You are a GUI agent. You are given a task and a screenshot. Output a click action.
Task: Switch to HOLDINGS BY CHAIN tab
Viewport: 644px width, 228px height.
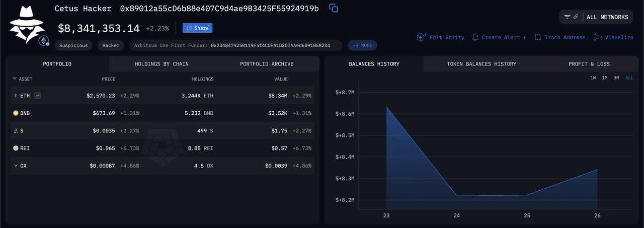click(162, 64)
